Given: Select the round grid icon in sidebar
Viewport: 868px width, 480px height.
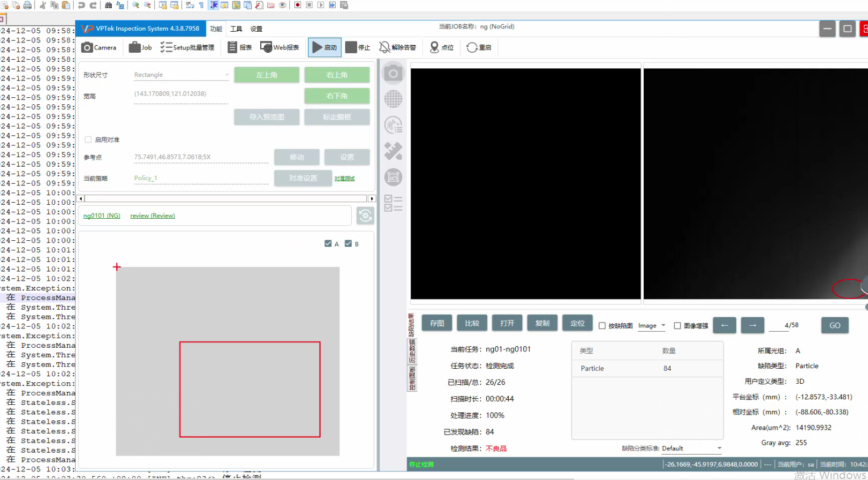Looking at the screenshot, I should [393, 99].
